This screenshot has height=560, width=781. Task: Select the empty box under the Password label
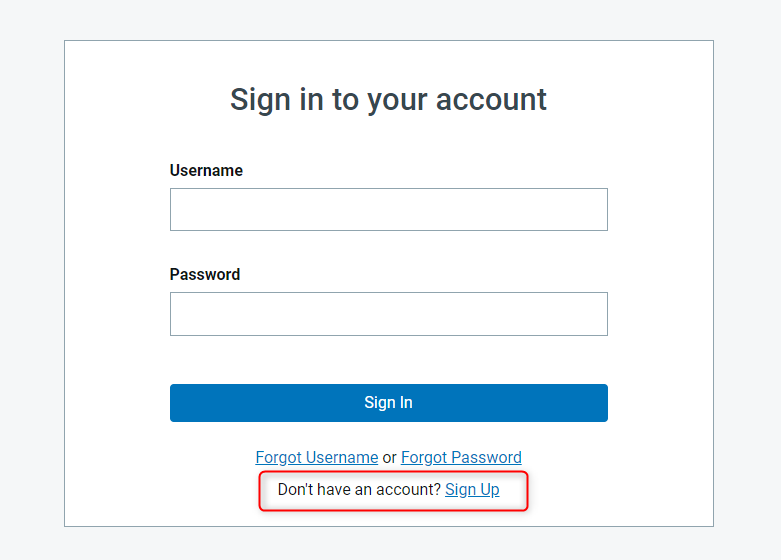[388, 314]
